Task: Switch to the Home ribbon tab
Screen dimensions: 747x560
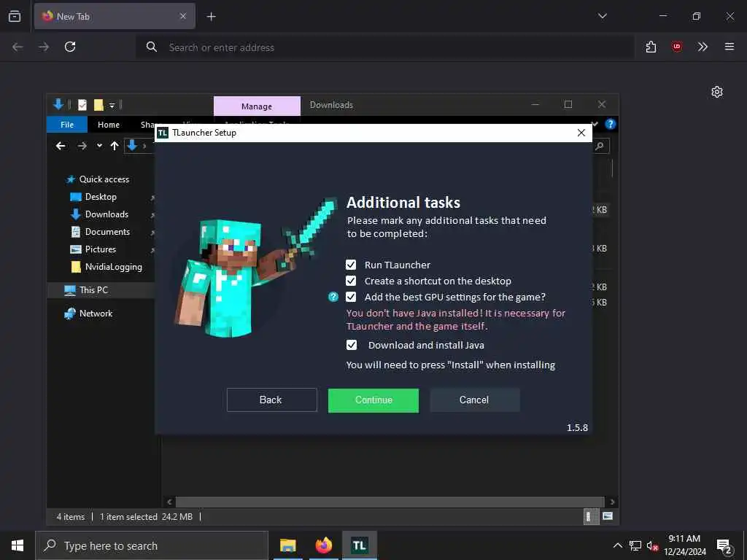Action: pos(109,125)
